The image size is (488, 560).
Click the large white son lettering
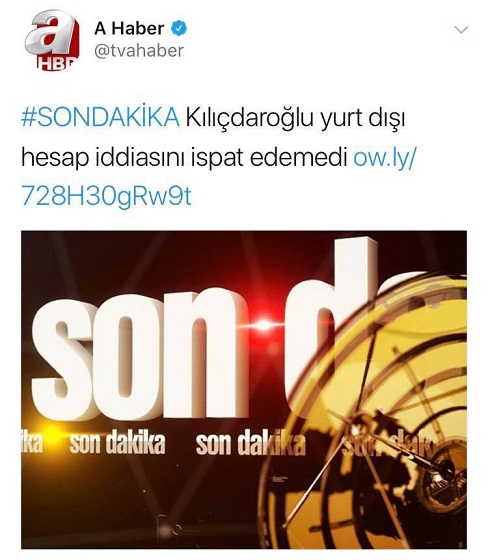point(139,357)
